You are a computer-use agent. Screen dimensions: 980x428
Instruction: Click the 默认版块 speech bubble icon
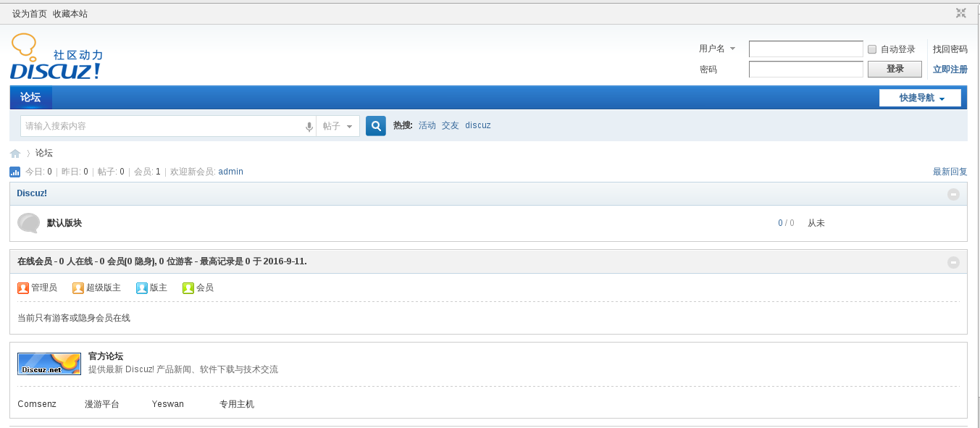coord(29,223)
